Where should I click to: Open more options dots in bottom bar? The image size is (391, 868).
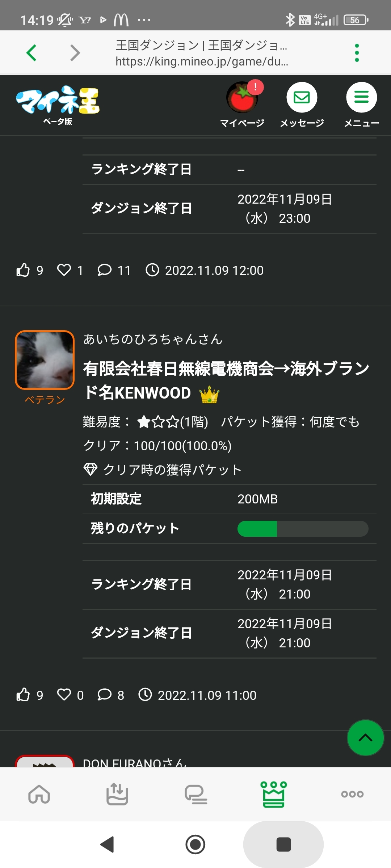pyautogui.click(x=352, y=794)
